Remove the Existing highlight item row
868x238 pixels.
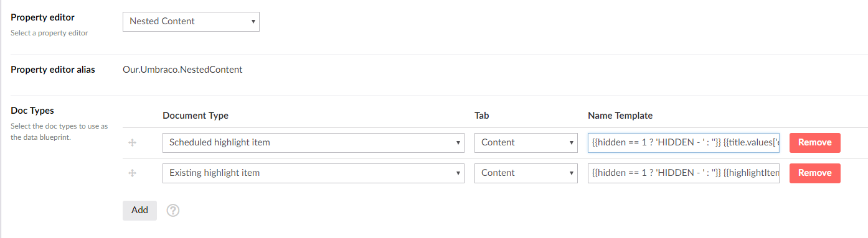[x=815, y=173]
